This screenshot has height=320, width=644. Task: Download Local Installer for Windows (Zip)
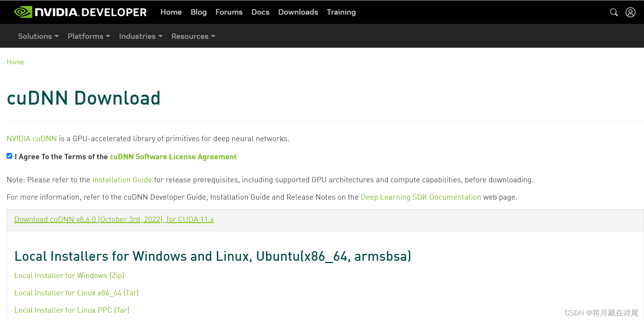coord(69,275)
